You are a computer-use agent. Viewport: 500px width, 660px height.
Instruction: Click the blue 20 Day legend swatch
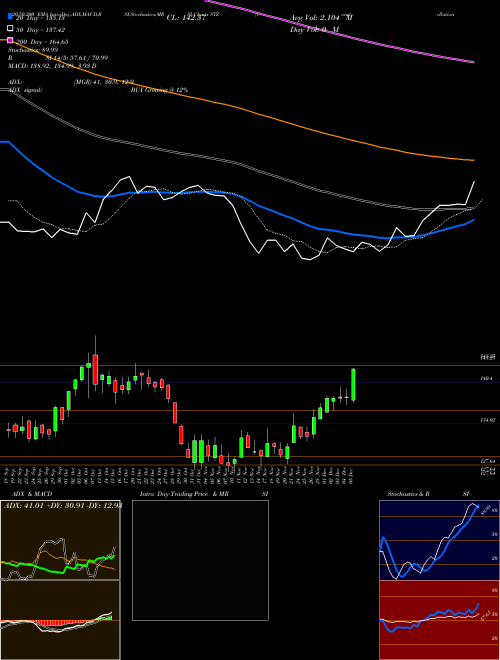(x=11, y=17)
